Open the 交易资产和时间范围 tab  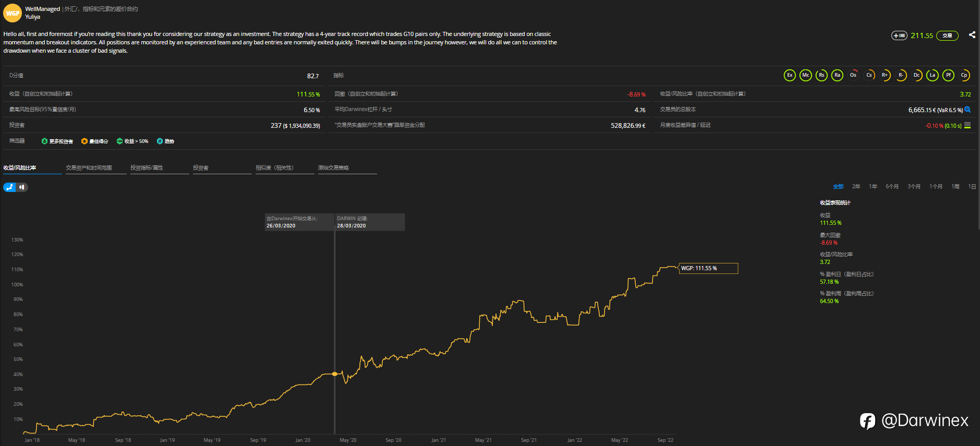(89, 168)
